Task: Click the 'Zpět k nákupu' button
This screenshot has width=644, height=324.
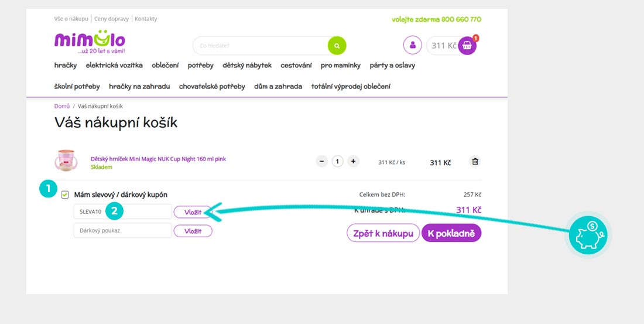Action: (x=383, y=233)
